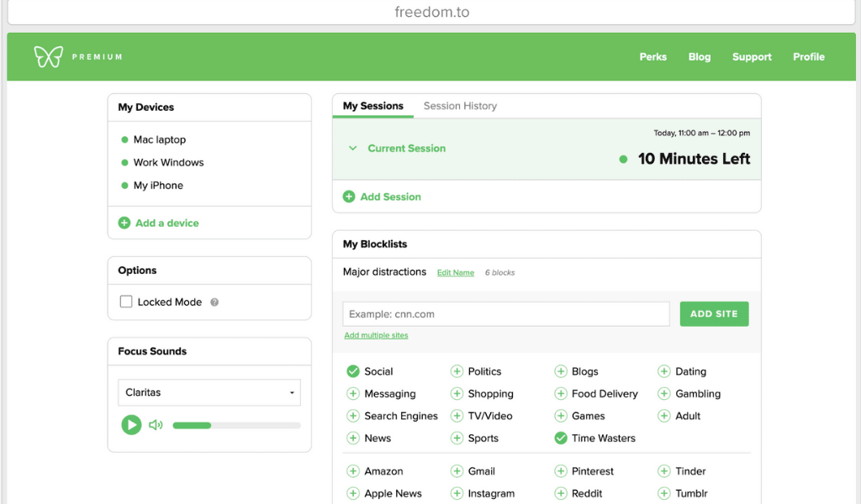
Task: Adjust the focus sound volume slider
Action: point(236,425)
